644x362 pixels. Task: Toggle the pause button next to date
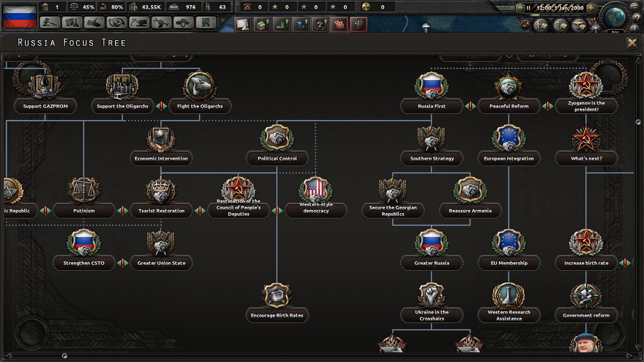[x=528, y=8]
